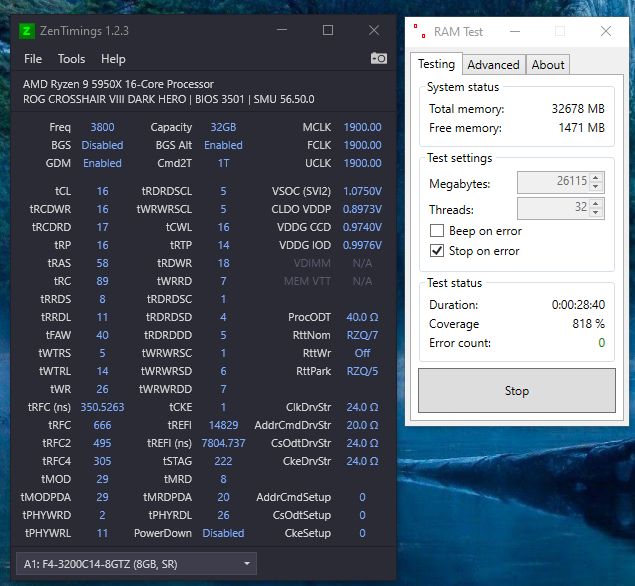Click the tRFC value 666
This screenshot has height=586, width=635.
tap(102, 425)
